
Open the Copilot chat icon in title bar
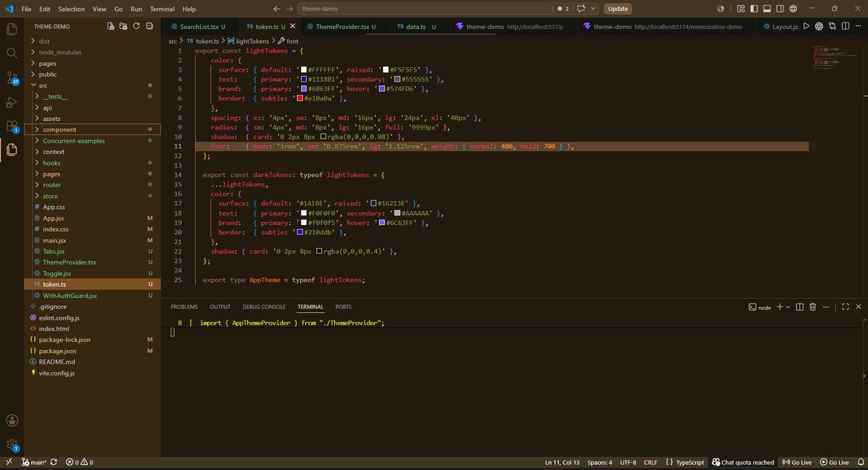pyautogui.click(x=581, y=9)
